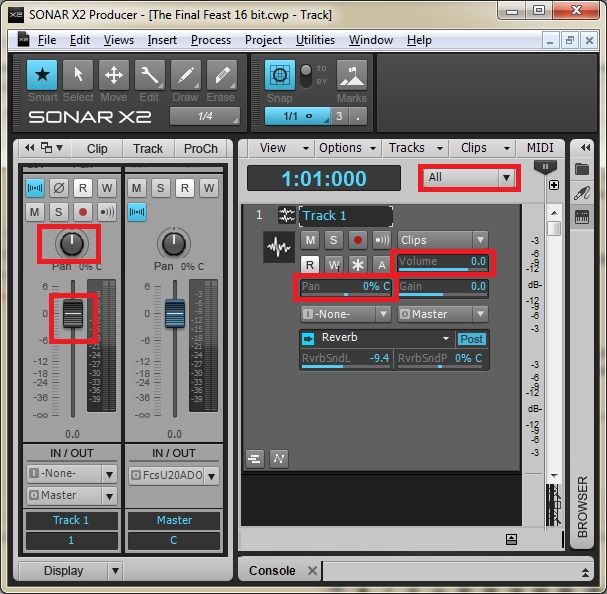
Task: Click the Marks icon
Action: click(x=351, y=76)
